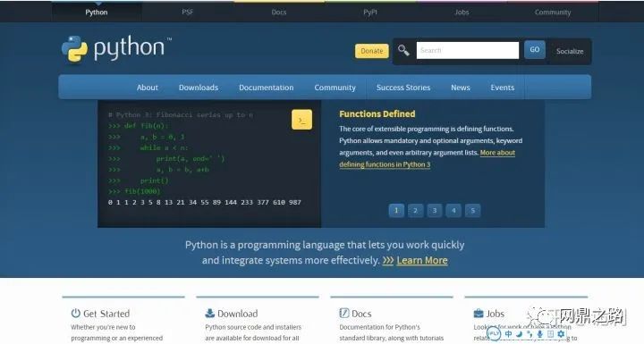Click the Docs page icon beside the Docs heading
Viewport: 644px width, 344px height.
(343, 314)
